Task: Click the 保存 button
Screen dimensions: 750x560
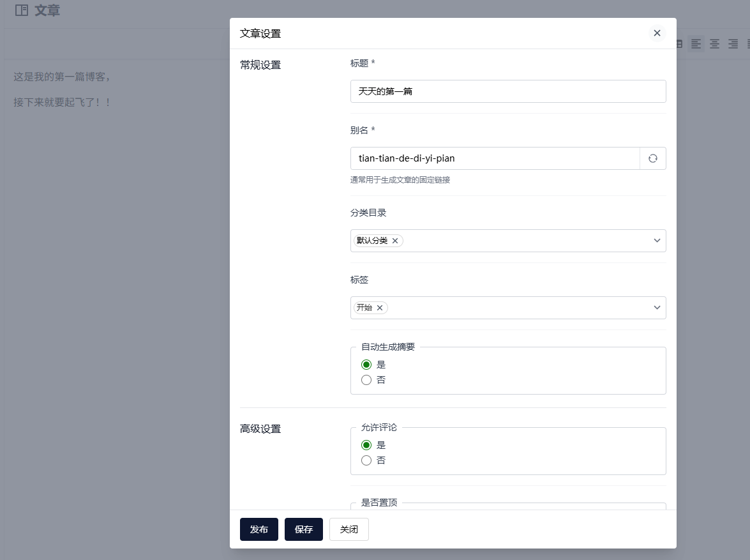Action: click(304, 529)
